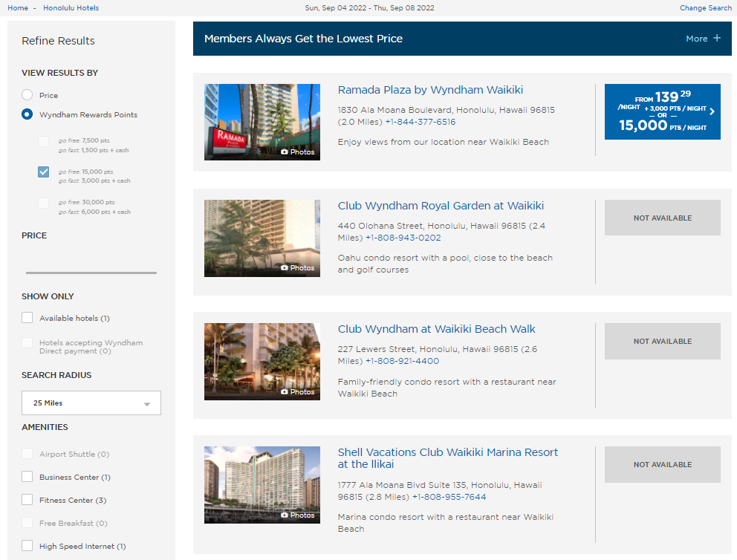Click arrow chevron on Ramada price box
The width and height of the screenshot is (737, 560).
pos(712,111)
